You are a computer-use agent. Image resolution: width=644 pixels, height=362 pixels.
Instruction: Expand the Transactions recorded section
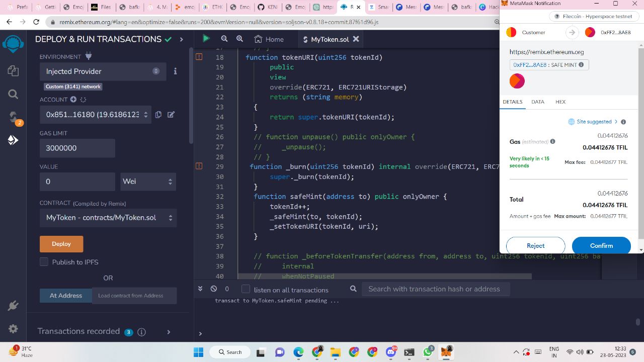pos(169,332)
